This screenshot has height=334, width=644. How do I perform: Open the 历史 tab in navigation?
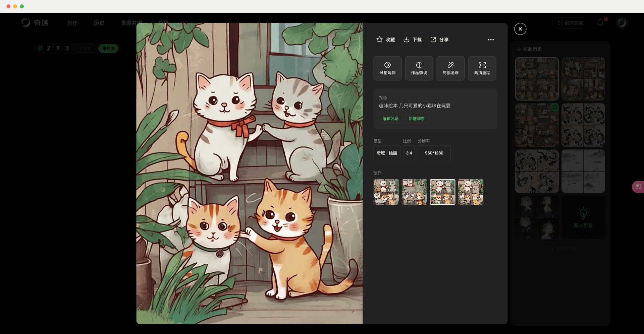click(x=99, y=23)
